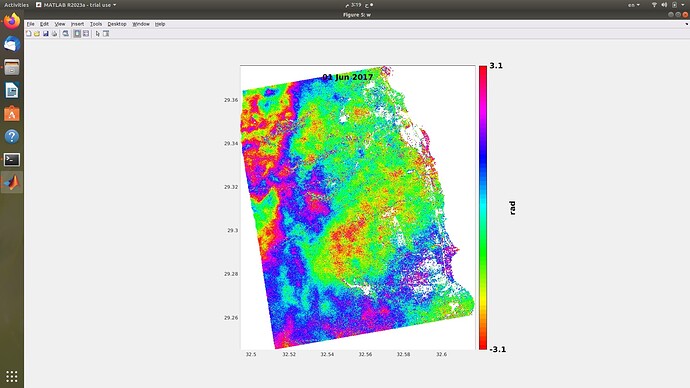
Task: Expand the toolbar overflow arrow at far right
Action: point(687,24)
